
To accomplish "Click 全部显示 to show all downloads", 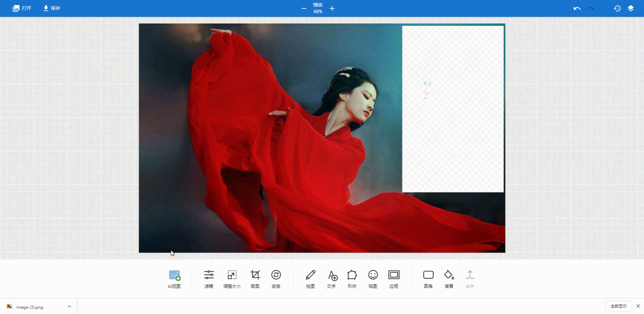I will 619,306.
